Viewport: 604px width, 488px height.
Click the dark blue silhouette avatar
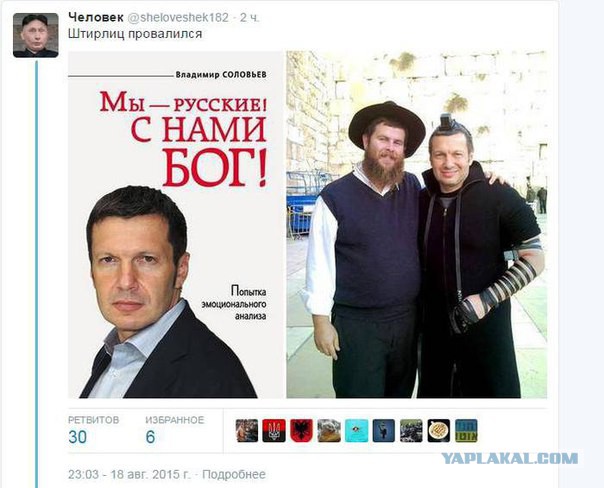coord(384,431)
